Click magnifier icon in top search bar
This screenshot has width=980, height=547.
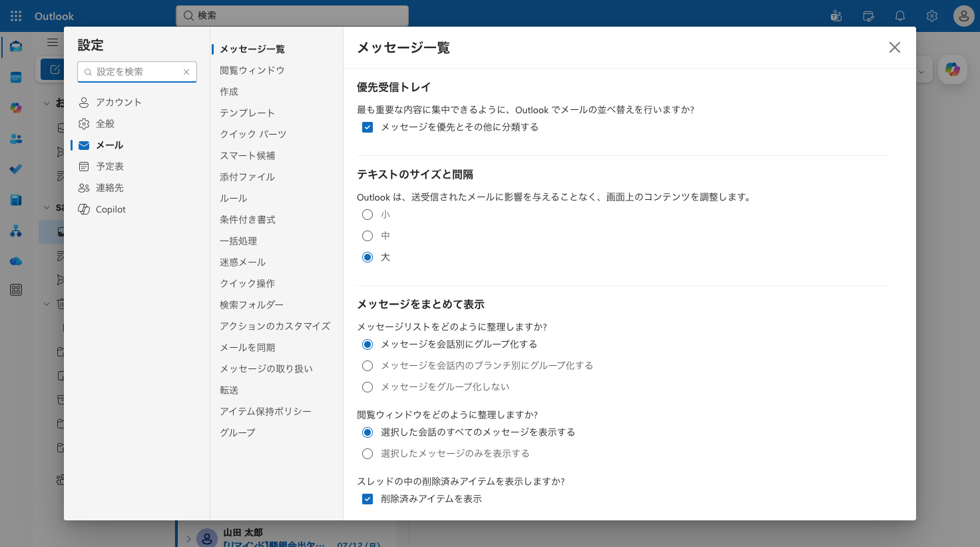pos(188,15)
